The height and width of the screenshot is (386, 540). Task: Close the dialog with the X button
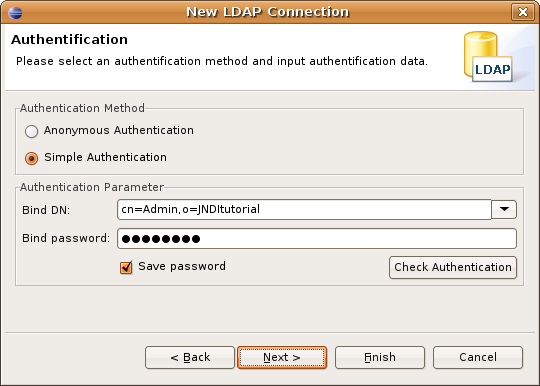tap(523, 12)
